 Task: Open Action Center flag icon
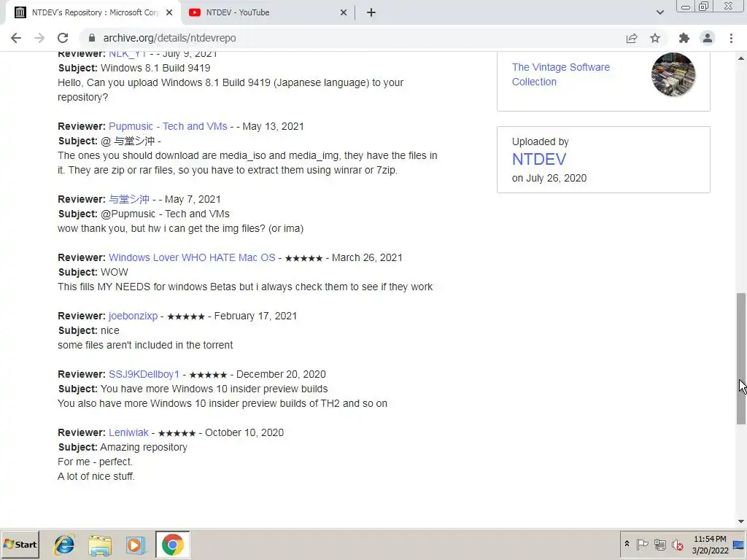pyautogui.click(x=642, y=544)
